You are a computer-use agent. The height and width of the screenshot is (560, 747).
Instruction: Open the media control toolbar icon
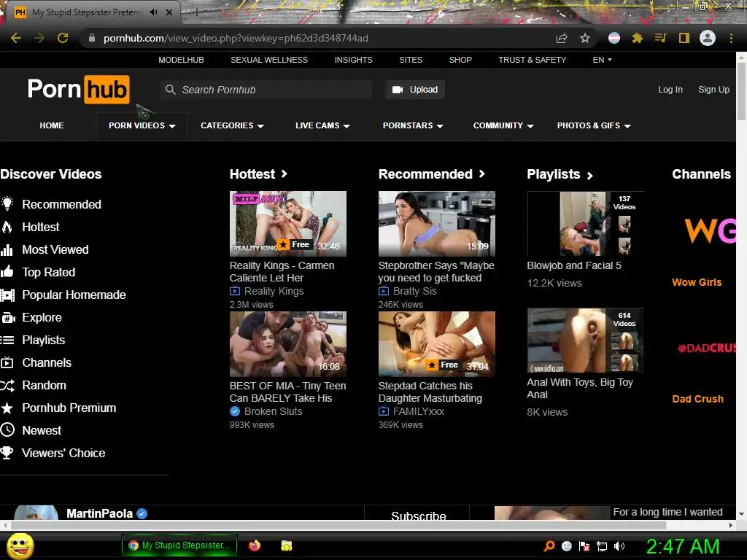pyautogui.click(x=660, y=38)
